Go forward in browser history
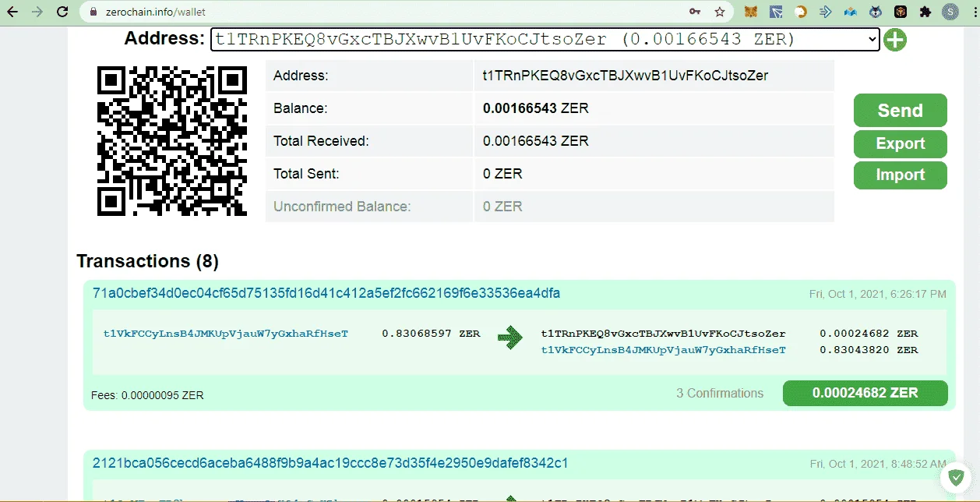 click(37, 12)
